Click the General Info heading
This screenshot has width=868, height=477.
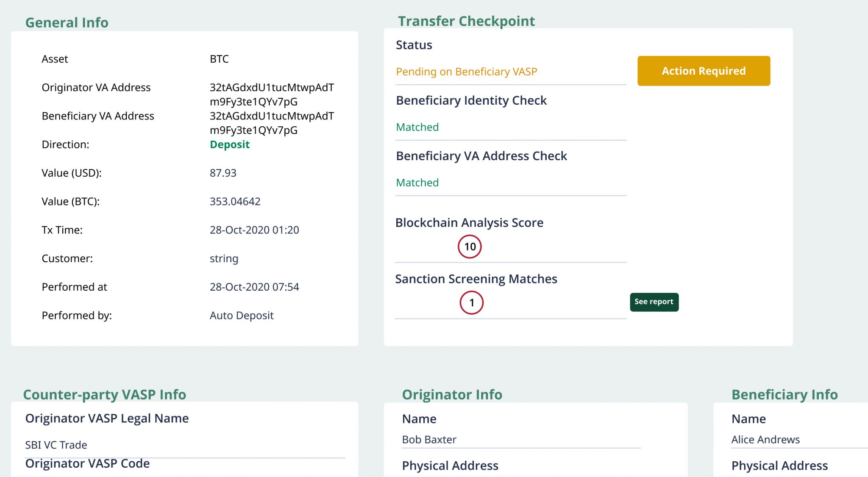click(67, 22)
